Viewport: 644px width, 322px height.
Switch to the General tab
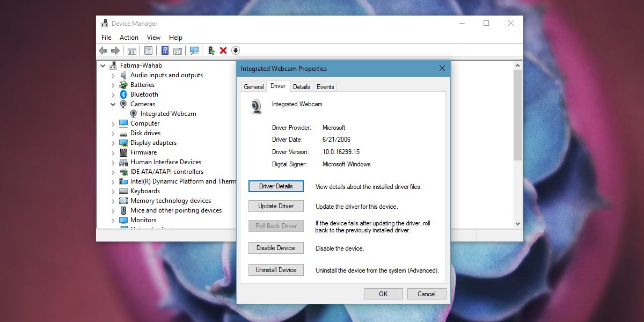click(x=254, y=87)
